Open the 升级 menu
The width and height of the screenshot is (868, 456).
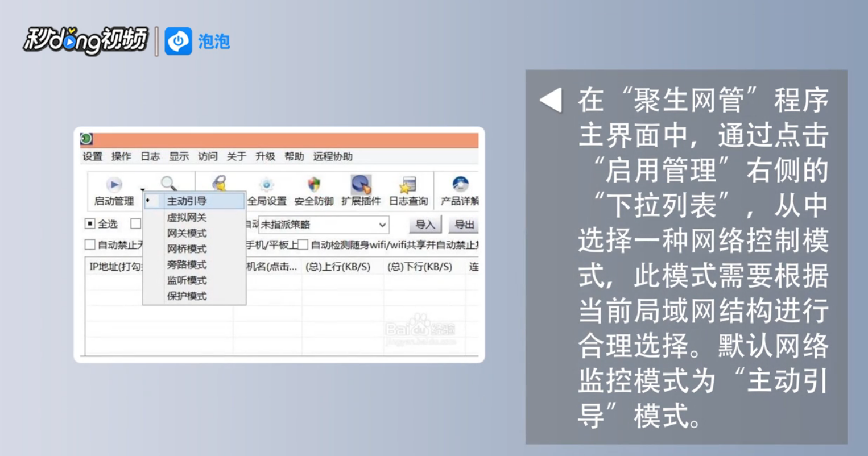265,156
